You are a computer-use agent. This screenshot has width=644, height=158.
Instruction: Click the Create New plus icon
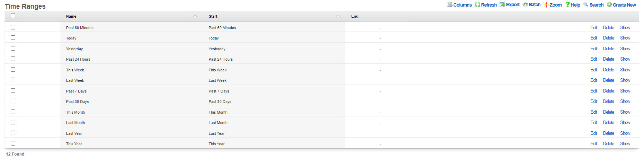point(609,5)
